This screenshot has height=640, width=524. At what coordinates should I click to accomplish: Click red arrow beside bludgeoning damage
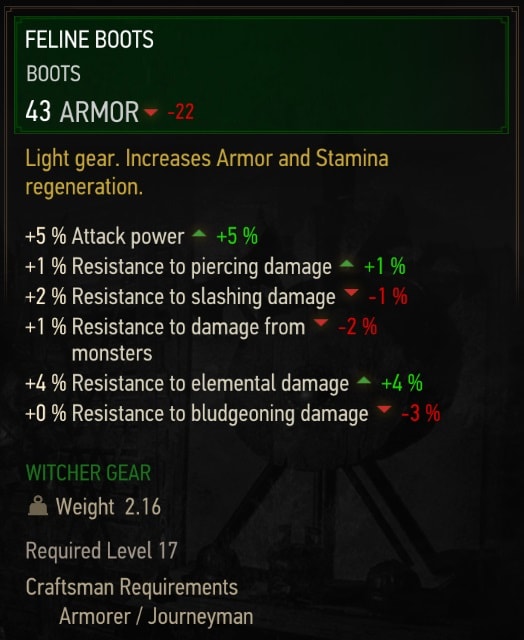[384, 409]
